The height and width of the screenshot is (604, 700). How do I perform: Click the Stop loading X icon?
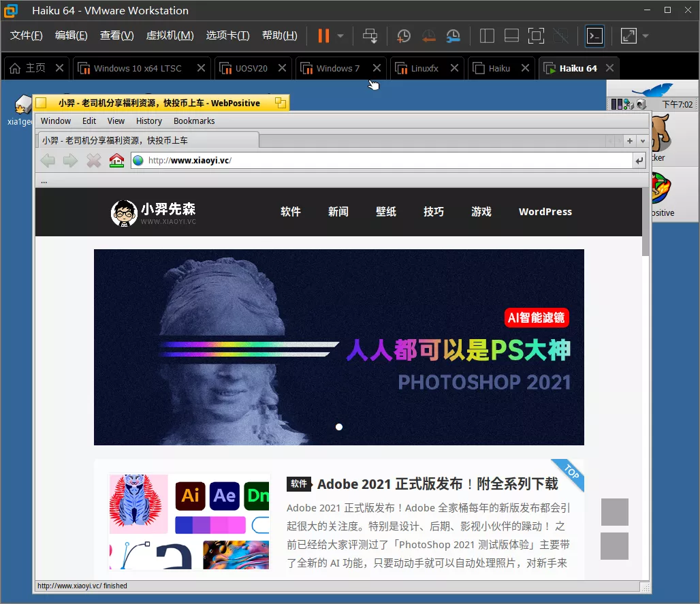[93, 161]
